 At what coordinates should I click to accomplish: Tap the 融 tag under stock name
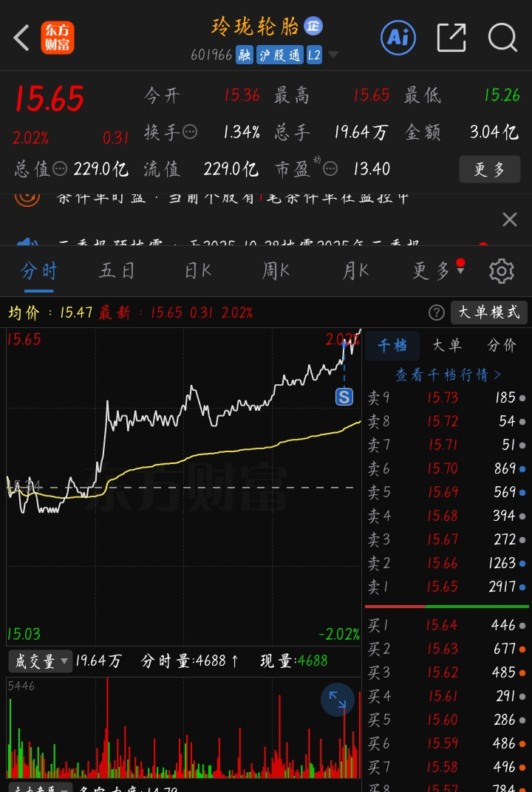click(245, 55)
